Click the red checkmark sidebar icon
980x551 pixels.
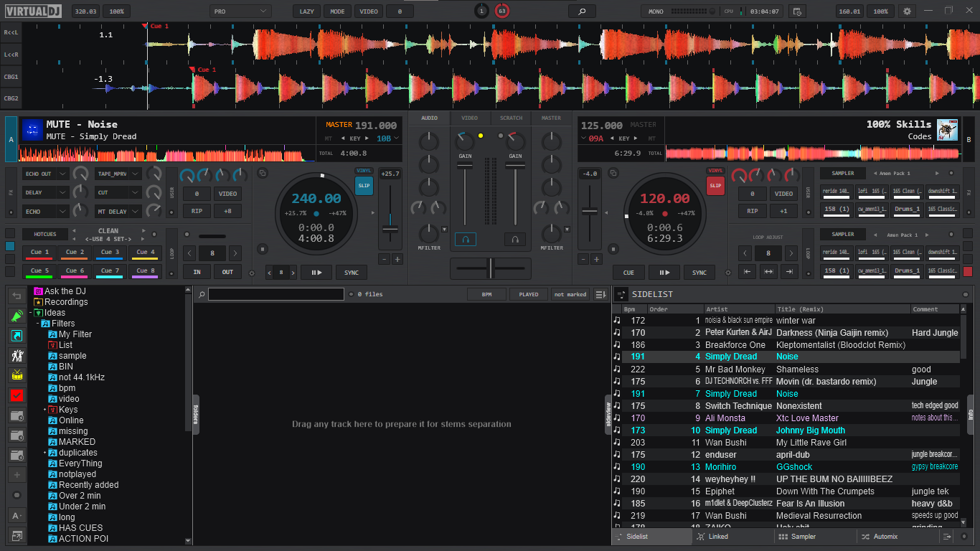pos(17,395)
